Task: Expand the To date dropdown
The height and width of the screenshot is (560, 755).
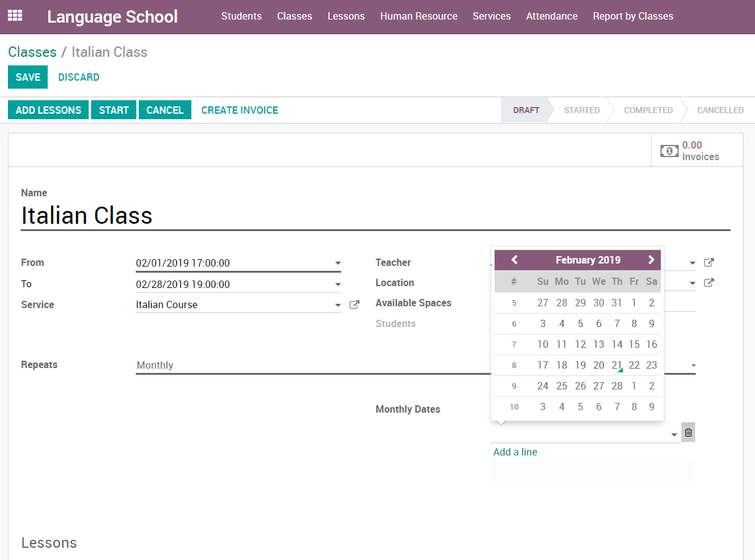Action: tap(337, 285)
